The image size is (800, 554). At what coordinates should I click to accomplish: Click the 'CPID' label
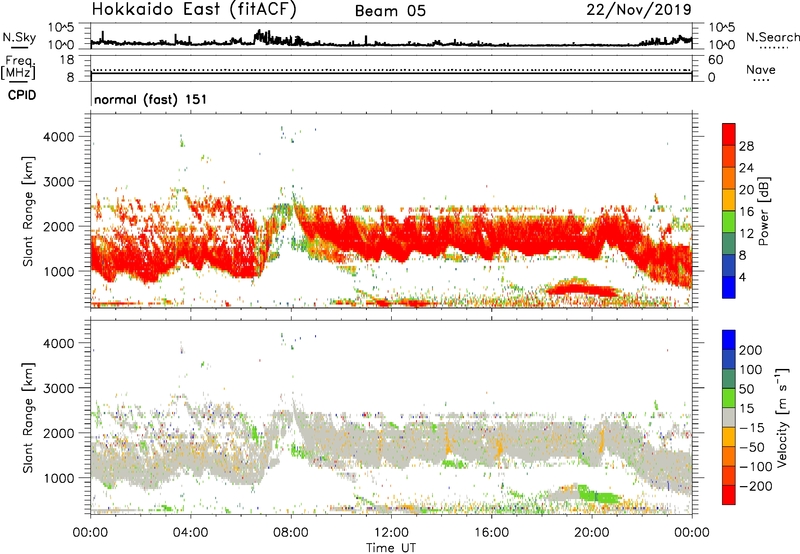tap(22, 95)
